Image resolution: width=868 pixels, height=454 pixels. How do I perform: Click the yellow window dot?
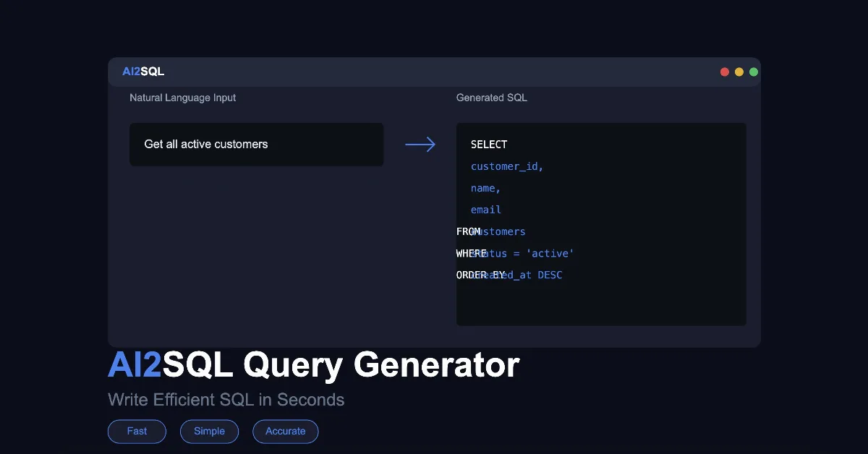click(739, 72)
